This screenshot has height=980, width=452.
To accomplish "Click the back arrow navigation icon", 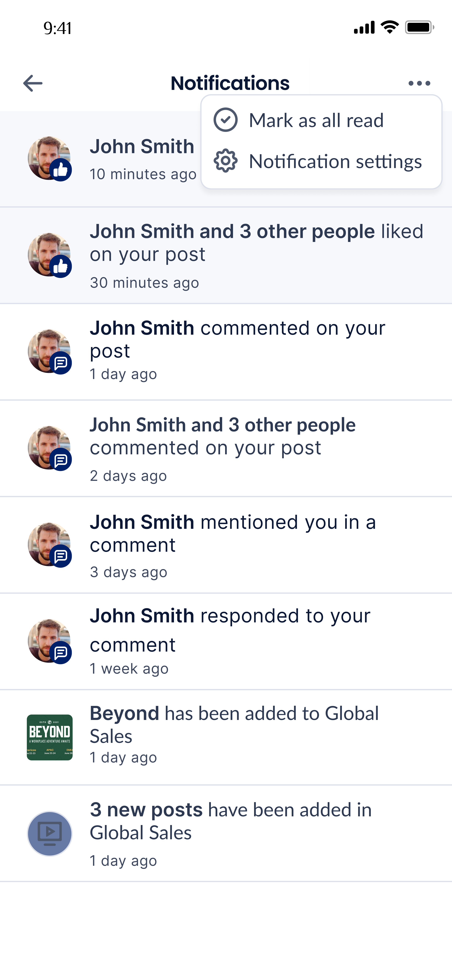I will pos(32,83).
